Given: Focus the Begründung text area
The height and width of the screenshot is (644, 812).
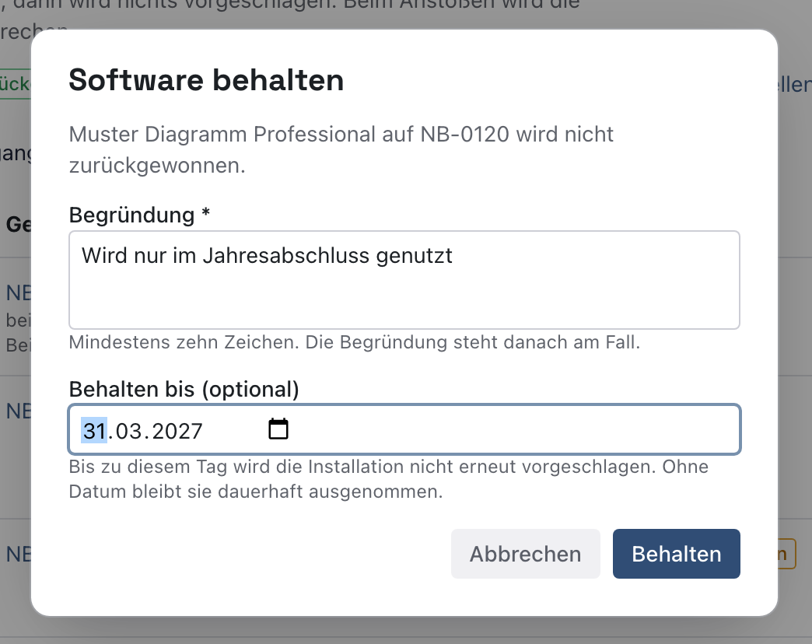Looking at the screenshot, I should point(404,280).
